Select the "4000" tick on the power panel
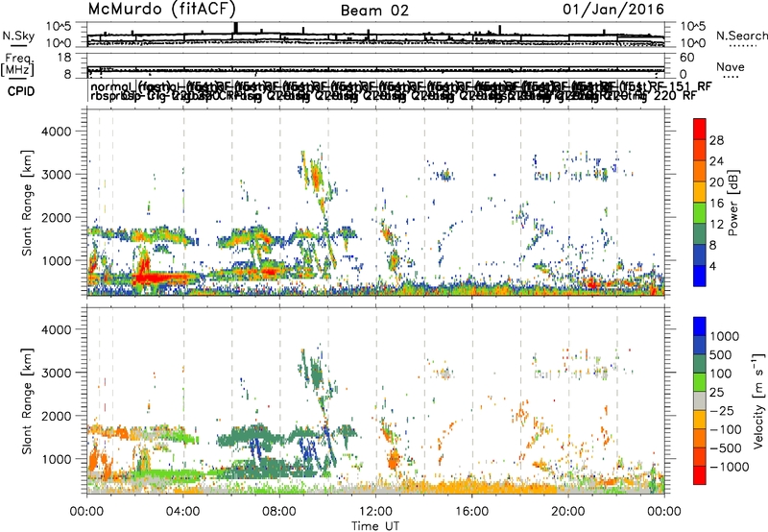 [x=57, y=132]
